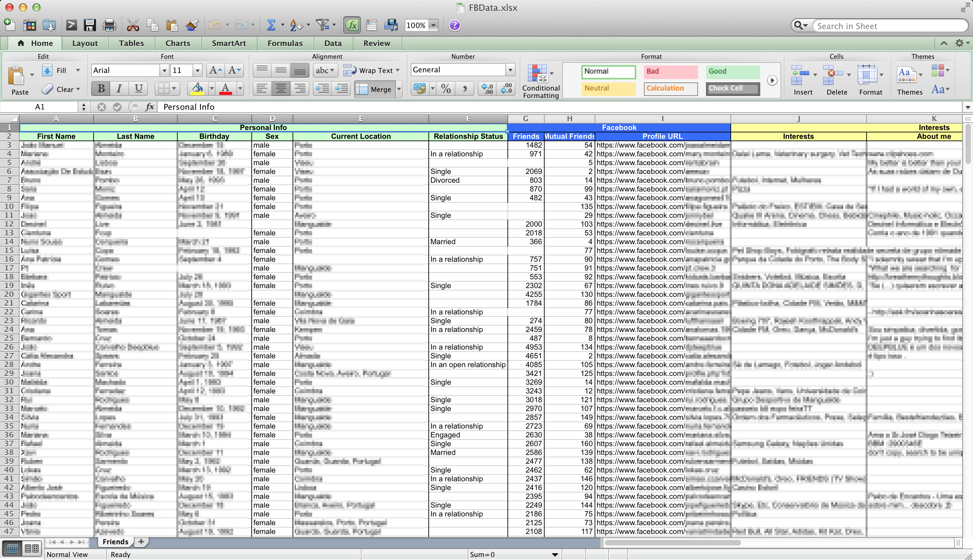The height and width of the screenshot is (560, 973).
Task: Click the cell name box A1
Action: point(40,107)
